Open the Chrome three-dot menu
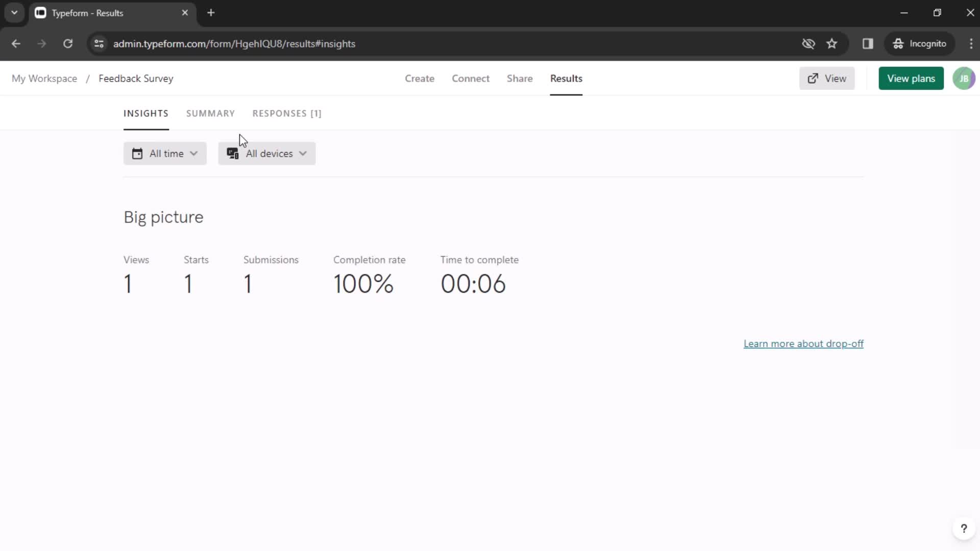 (971, 44)
